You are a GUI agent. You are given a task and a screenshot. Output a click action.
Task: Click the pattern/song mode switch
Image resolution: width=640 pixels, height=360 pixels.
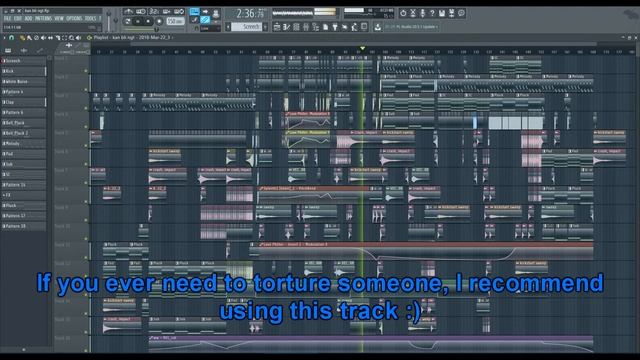[x=127, y=21]
